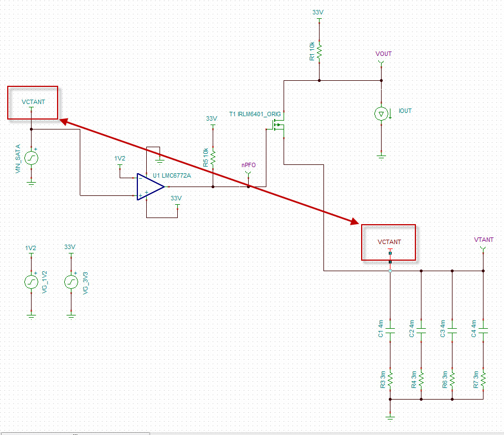Image resolution: width=504 pixels, height=435 pixels.
Task: Click the IOUT current source symbol
Action: pos(381,112)
